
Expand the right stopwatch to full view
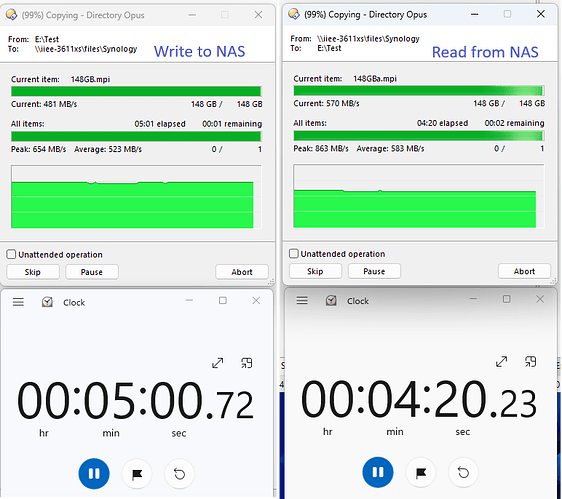[501, 361]
